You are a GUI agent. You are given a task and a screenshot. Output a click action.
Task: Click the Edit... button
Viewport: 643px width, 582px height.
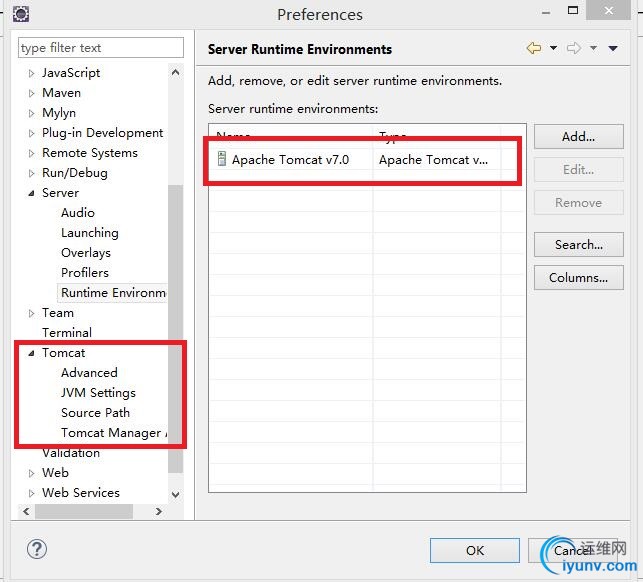(579, 169)
